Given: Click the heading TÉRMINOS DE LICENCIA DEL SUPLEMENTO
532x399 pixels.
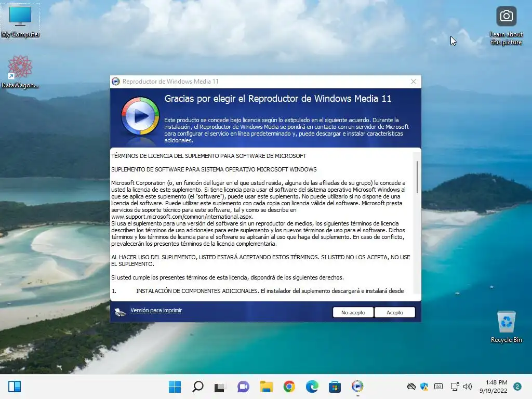Looking at the screenshot, I should [x=209, y=156].
